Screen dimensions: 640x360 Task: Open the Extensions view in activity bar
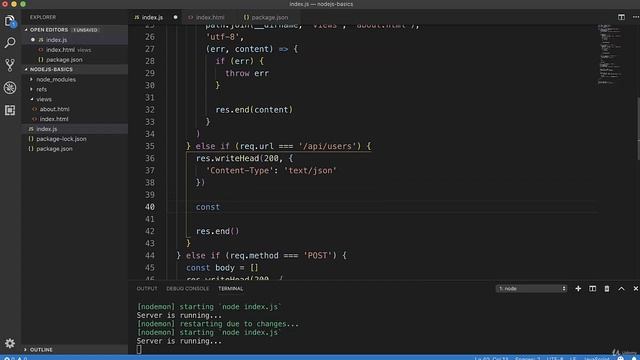[10, 110]
